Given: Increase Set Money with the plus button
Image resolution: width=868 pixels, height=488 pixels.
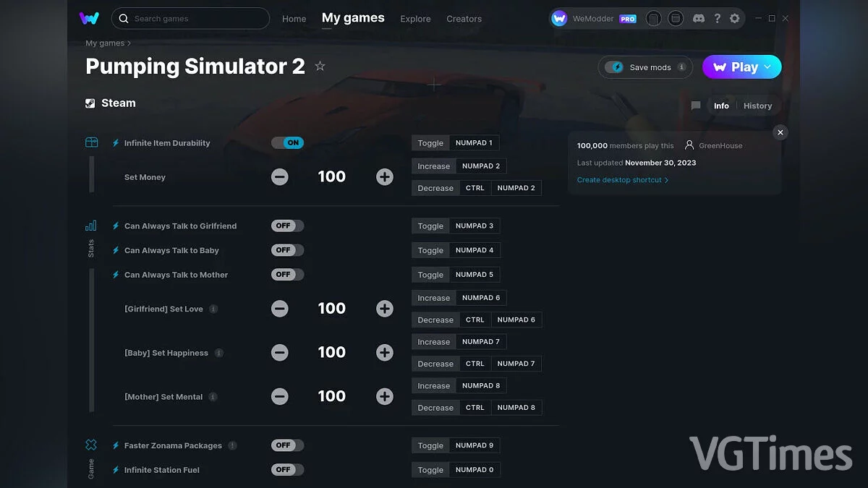Looking at the screenshot, I should click(x=384, y=176).
